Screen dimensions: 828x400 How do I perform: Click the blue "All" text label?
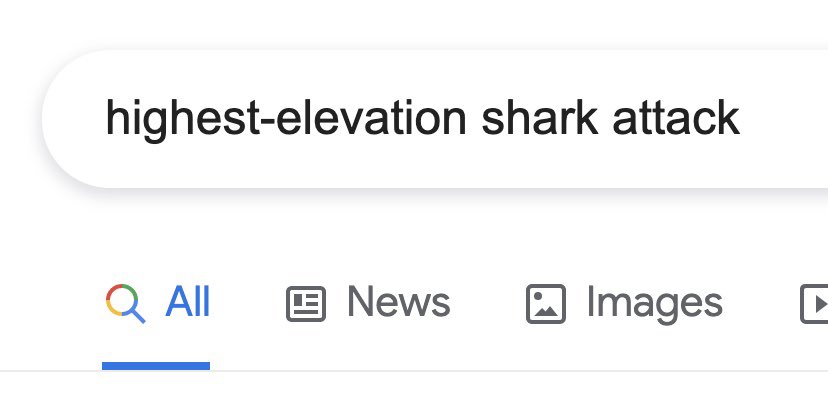click(x=188, y=302)
